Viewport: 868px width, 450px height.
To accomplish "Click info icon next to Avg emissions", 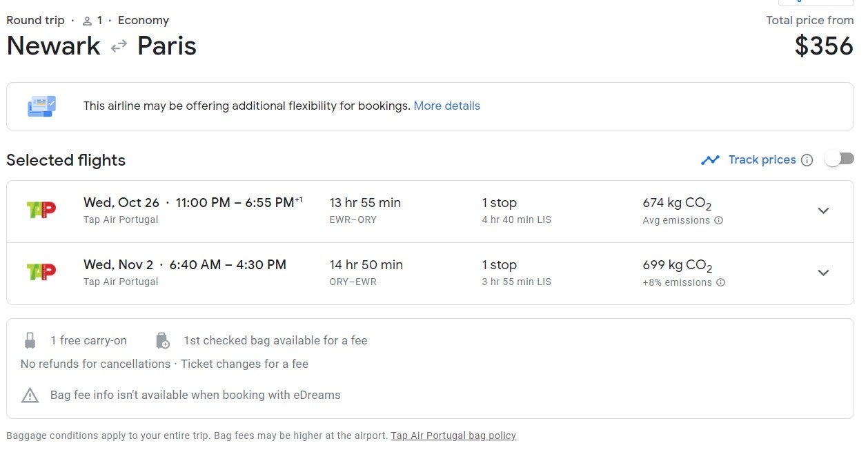I will click(x=718, y=221).
